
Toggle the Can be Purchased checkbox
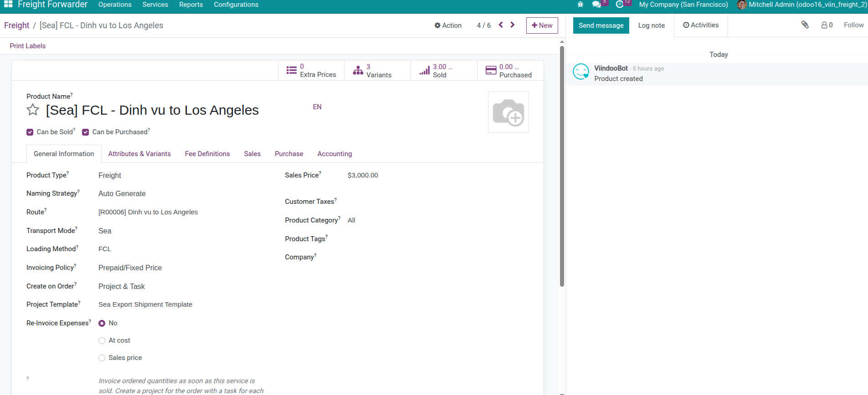coord(86,132)
